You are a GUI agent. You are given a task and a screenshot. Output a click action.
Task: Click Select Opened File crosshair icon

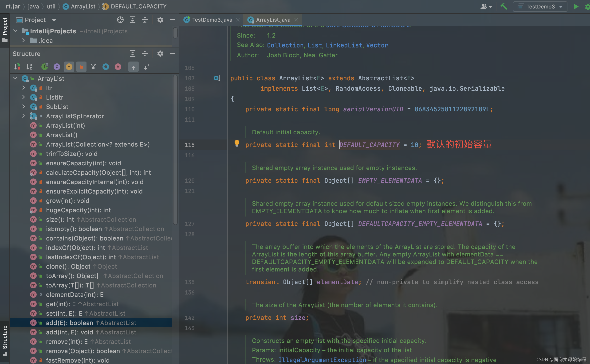tap(120, 20)
